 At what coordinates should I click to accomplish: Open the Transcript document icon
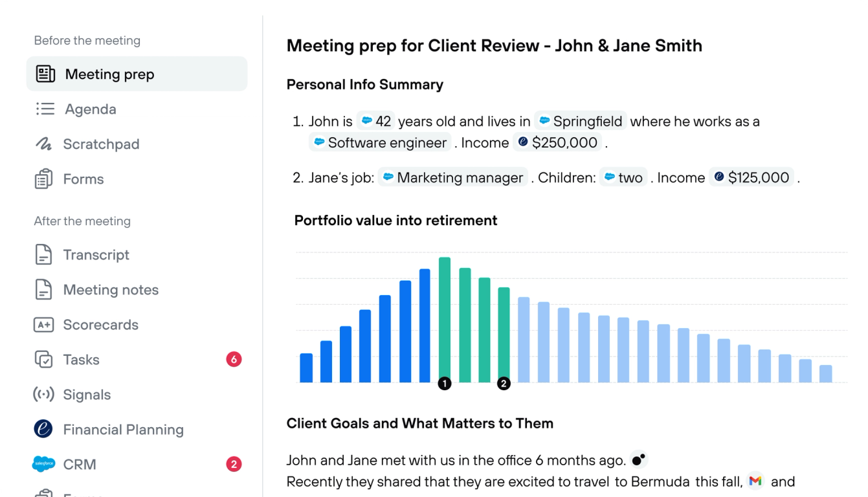click(x=43, y=255)
